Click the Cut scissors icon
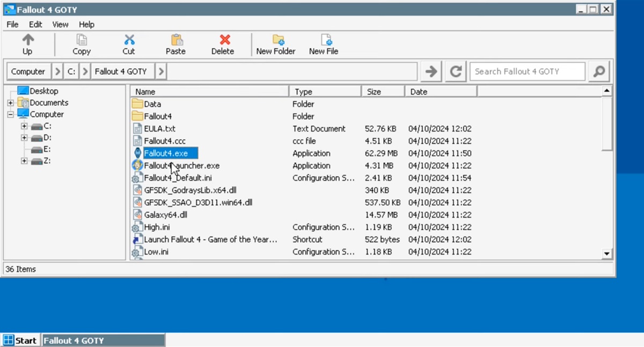 [x=129, y=40]
